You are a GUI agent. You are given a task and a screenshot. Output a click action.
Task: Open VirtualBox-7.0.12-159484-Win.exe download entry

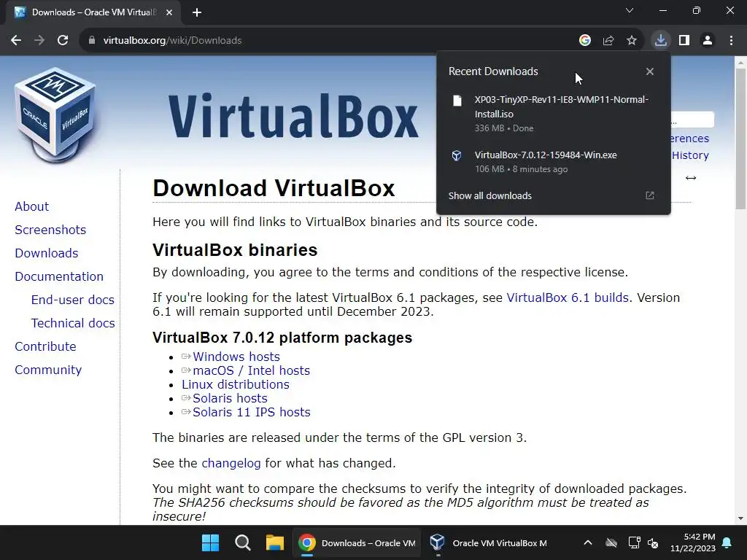click(554, 161)
